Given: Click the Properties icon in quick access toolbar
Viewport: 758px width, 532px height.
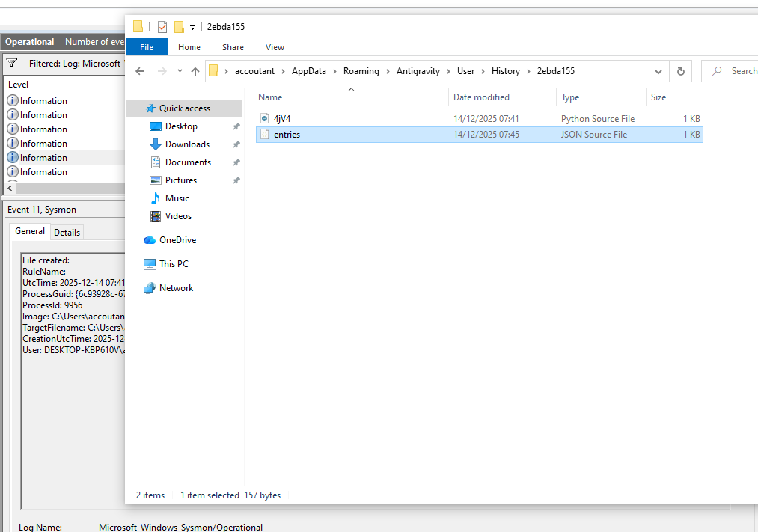Looking at the screenshot, I should tap(162, 27).
